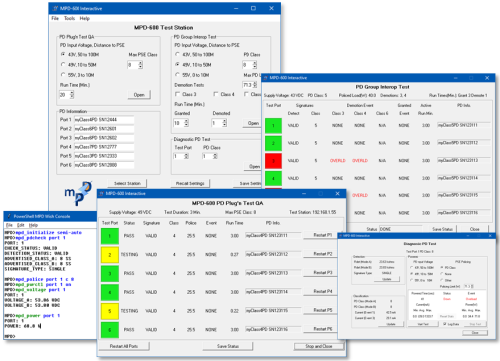The width and height of the screenshot is (500, 361).
Task: Click the Select Station button
Action: pos(127,183)
